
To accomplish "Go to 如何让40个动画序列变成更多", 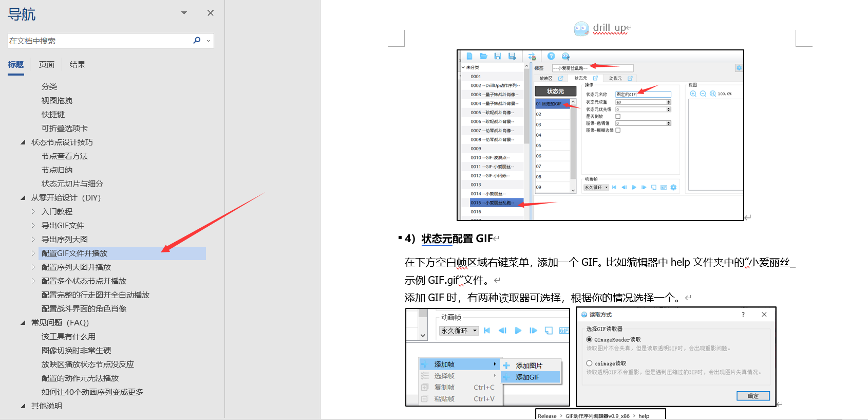I will click(92, 392).
